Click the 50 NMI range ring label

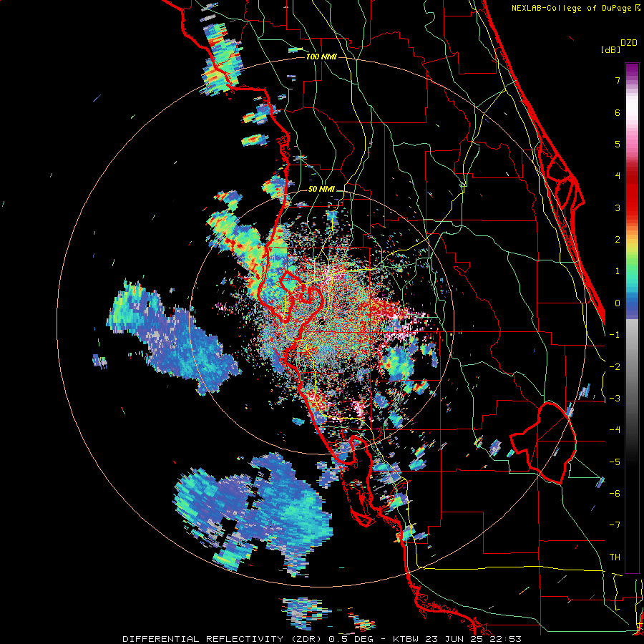pos(321,190)
